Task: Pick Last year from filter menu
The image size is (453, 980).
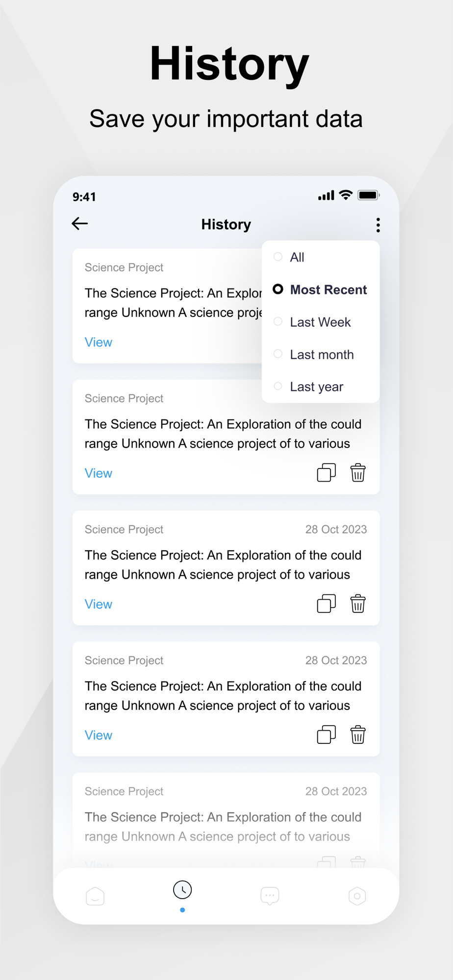Action: point(316,387)
